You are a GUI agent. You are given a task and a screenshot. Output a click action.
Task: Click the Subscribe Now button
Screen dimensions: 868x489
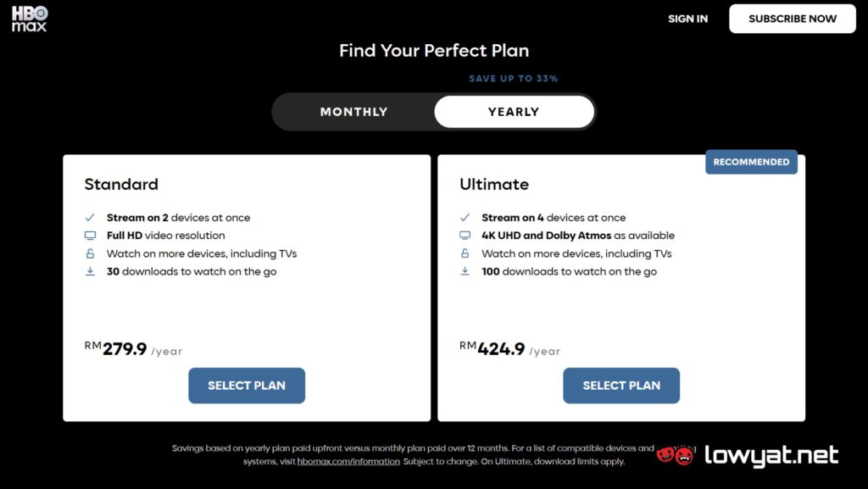point(793,19)
